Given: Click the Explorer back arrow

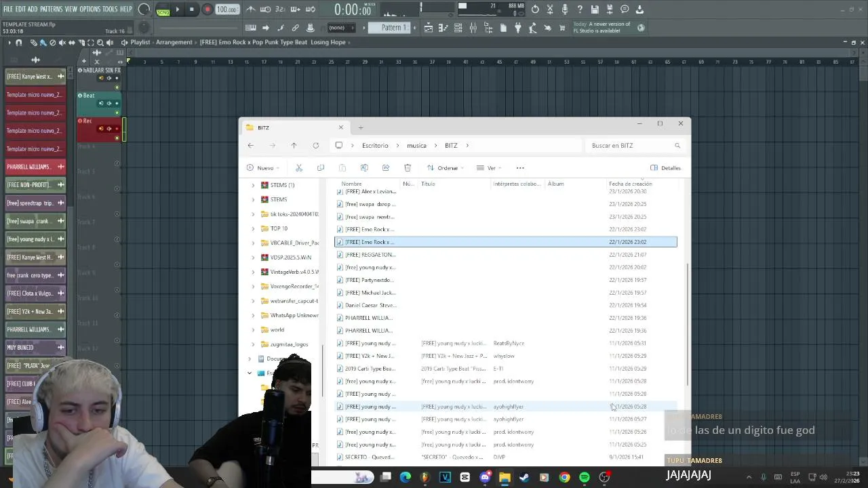Looking at the screenshot, I should tap(251, 145).
